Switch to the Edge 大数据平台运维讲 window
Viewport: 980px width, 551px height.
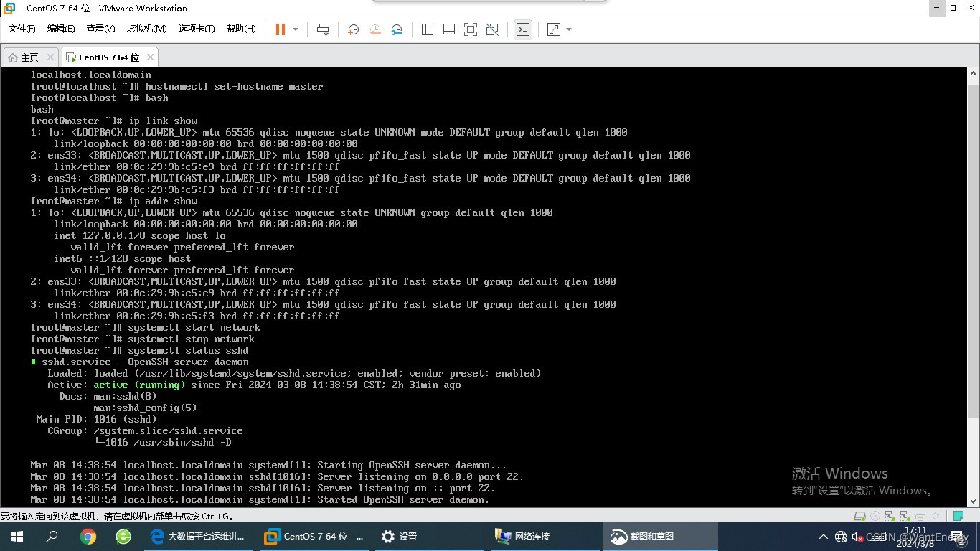click(198, 537)
